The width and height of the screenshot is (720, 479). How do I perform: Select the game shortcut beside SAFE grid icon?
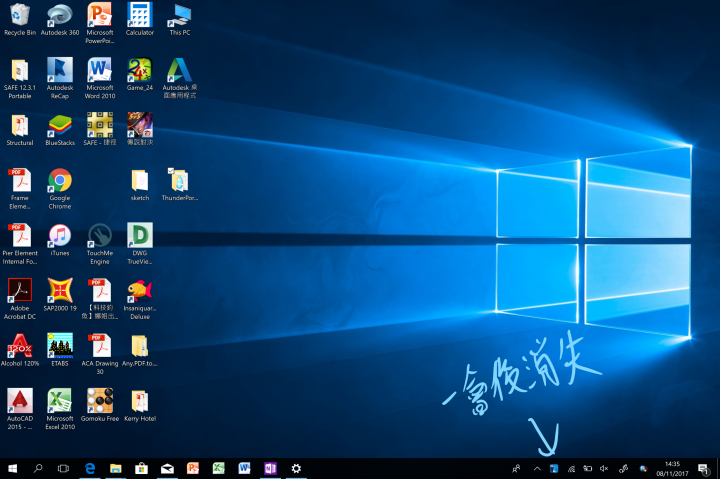pos(140,130)
